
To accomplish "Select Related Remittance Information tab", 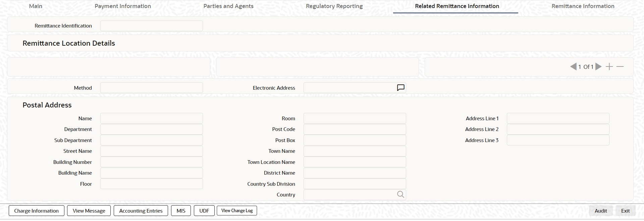I will pos(457,6).
